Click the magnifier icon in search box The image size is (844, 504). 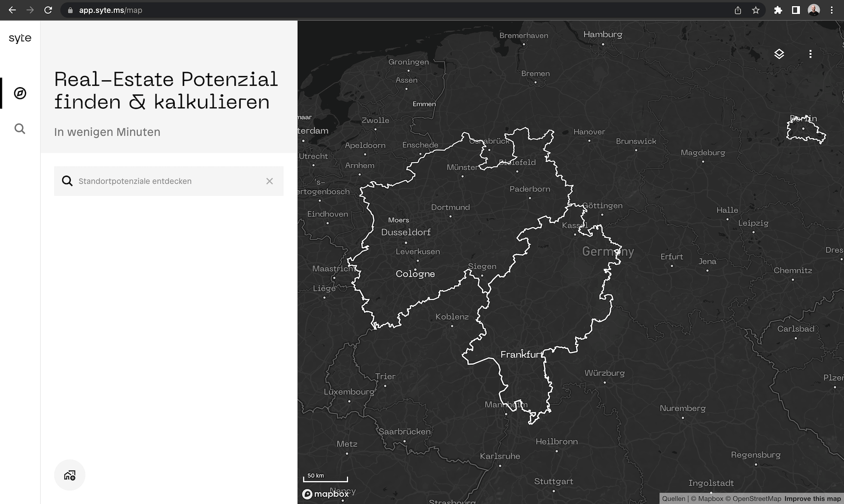coord(67,181)
